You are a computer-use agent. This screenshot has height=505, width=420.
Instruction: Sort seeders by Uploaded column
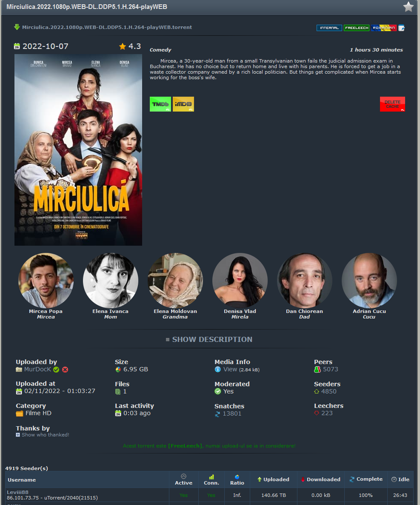[x=274, y=479]
